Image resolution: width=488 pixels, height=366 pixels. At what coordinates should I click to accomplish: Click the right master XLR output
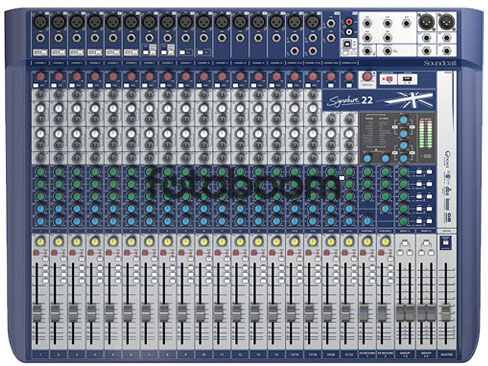click(x=446, y=22)
